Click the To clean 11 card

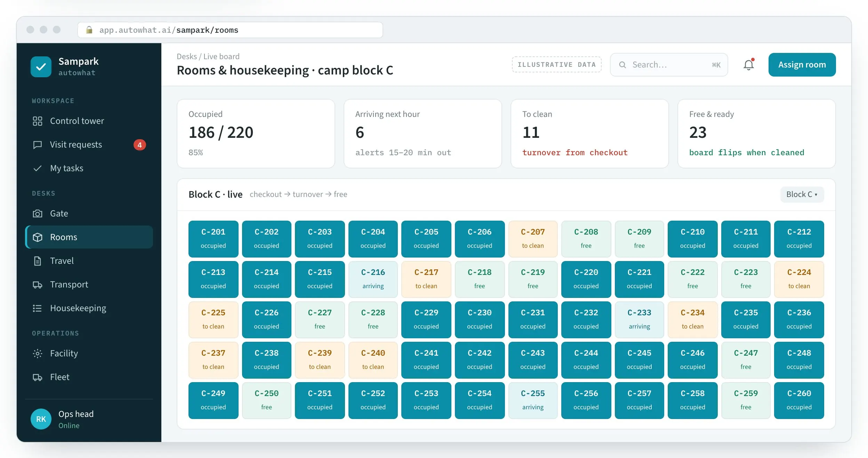coord(590,134)
